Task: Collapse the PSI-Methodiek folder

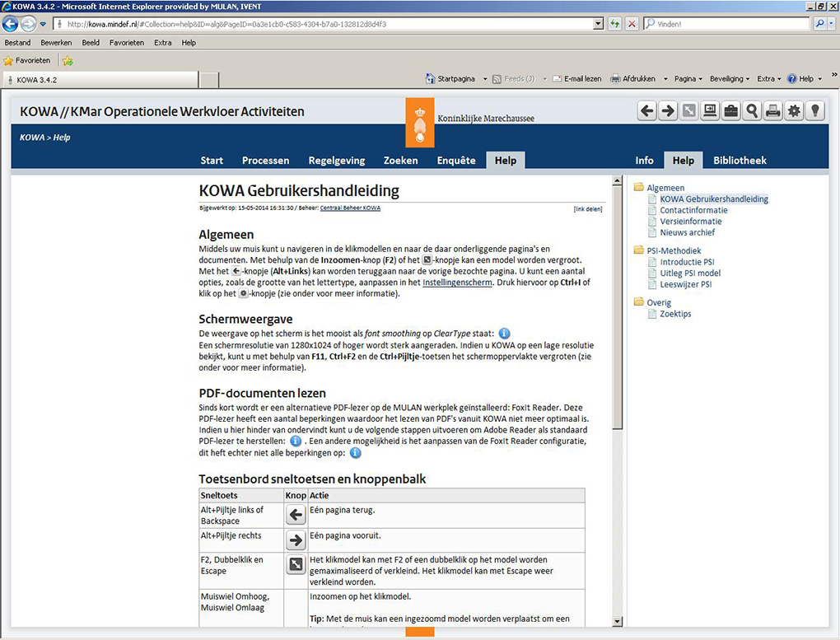Action: [639, 250]
